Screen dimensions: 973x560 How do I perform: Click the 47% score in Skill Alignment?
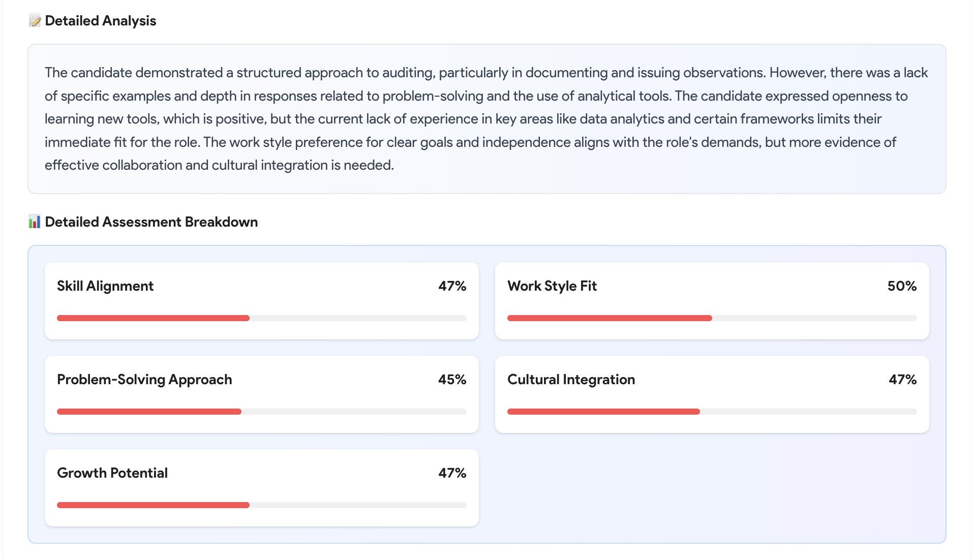[x=452, y=286]
